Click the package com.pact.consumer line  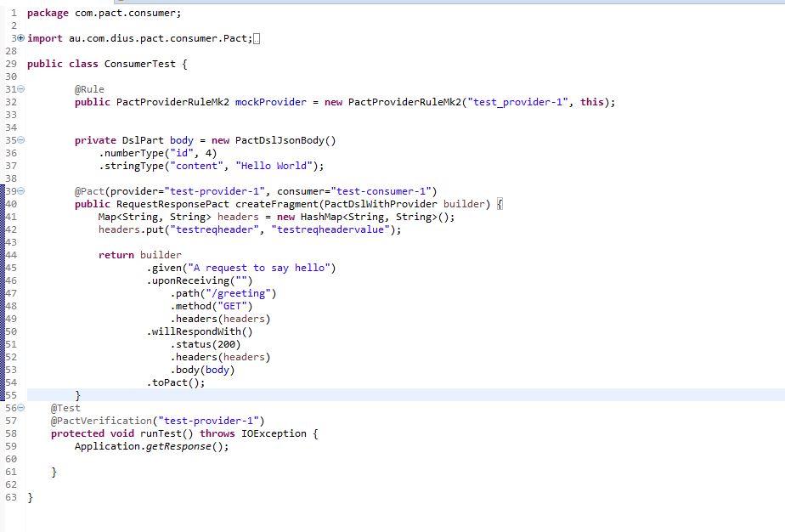[104, 13]
